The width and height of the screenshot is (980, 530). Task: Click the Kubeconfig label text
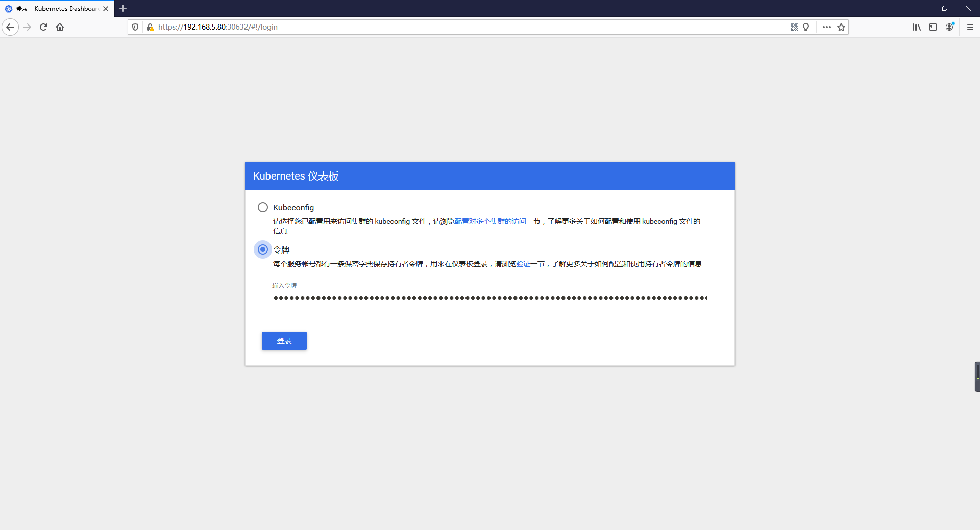[293, 207]
